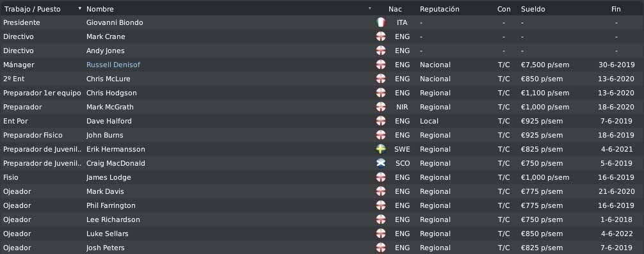This screenshot has height=254, width=644.
Task: Click Nac column header
Action: pos(395,9)
